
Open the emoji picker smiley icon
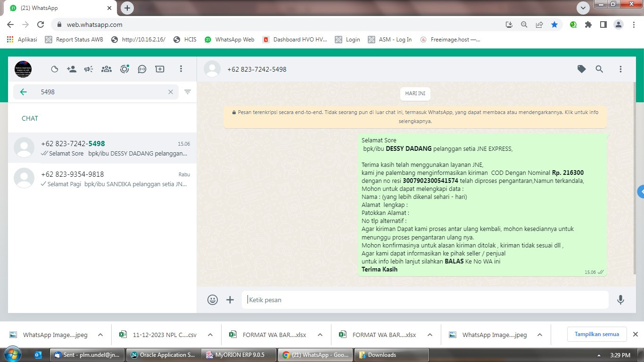click(213, 300)
